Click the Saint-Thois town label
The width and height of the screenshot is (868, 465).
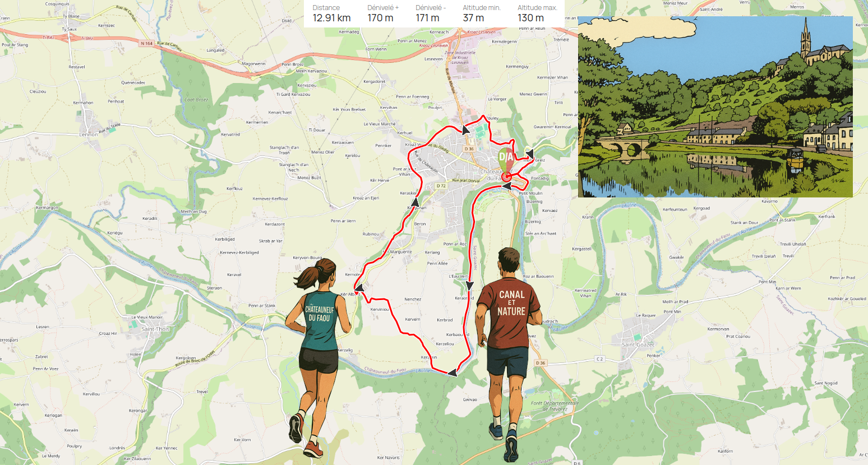tap(155, 329)
